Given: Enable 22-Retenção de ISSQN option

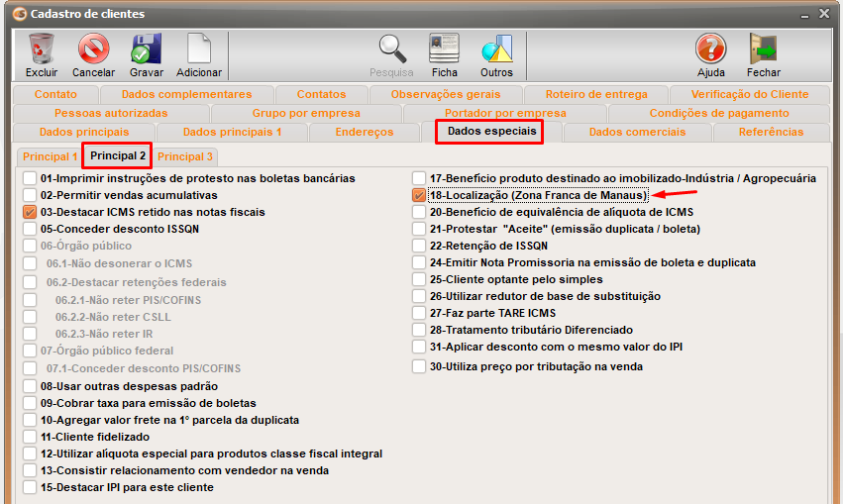Looking at the screenshot, I should (419, 247).
